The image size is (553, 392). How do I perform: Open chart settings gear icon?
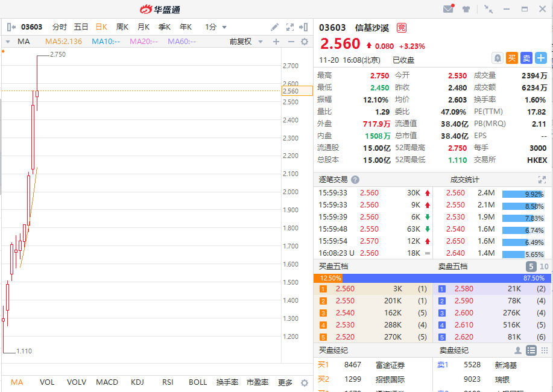point(305,42)
